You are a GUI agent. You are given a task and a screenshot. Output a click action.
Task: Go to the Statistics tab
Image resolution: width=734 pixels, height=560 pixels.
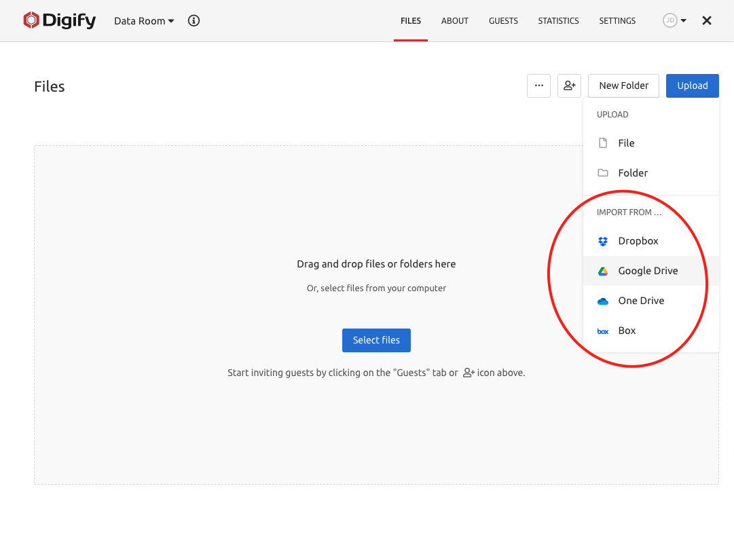coord(558,21)
